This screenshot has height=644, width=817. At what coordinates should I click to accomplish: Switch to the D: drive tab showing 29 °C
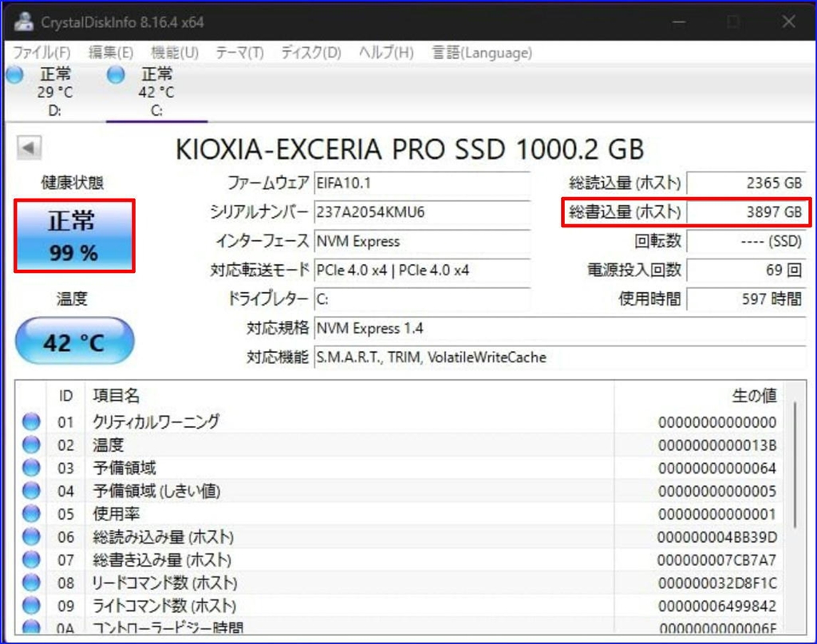pyautogui.click(x=55, y=92)
